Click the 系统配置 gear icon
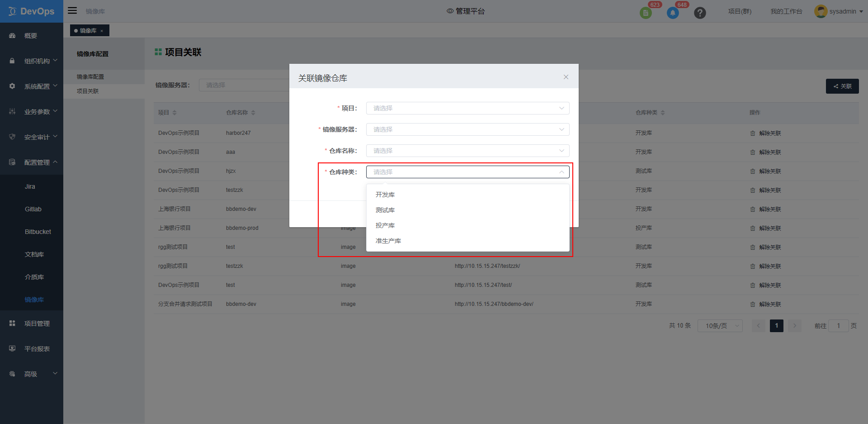Screen dimensions: 868x424 (x=12, y=86)
